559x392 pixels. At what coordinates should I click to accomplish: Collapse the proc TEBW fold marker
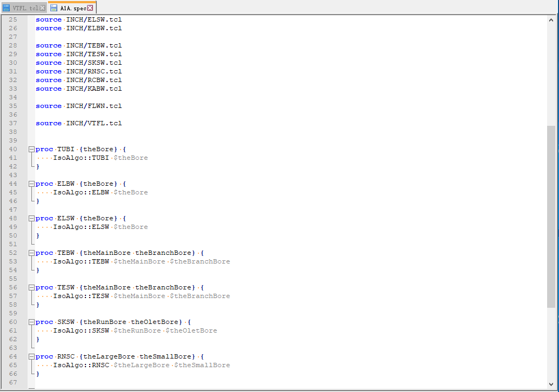(31, 253)
